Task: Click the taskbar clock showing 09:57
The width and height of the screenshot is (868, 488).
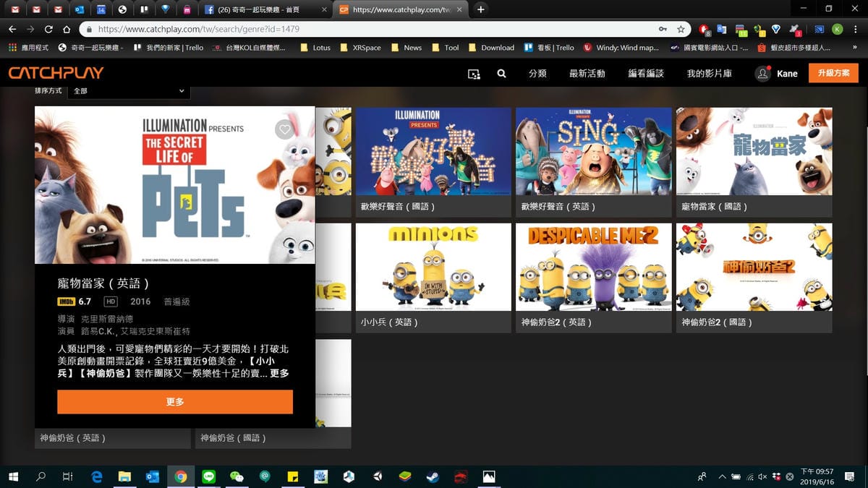Action: tap(819, 476)
